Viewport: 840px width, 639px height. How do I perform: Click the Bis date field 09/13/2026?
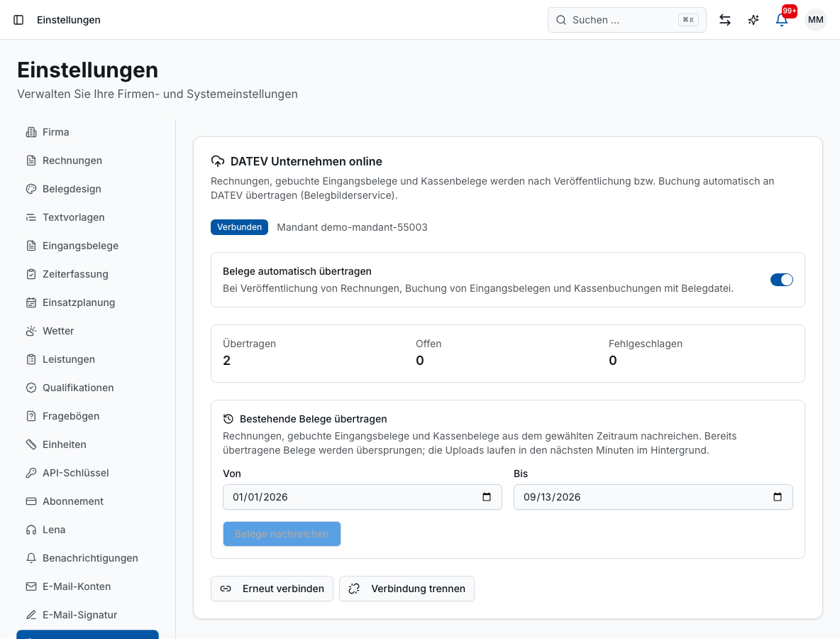click(x=653, y=497)
